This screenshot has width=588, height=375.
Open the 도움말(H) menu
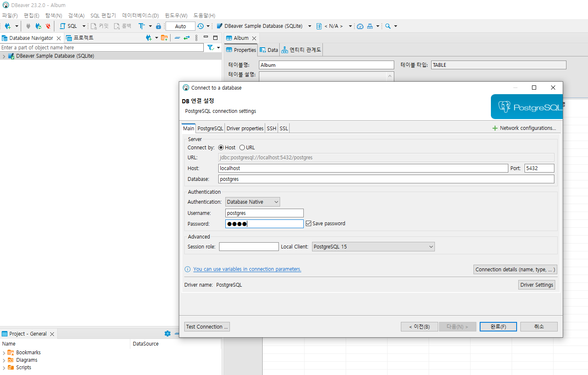(x=204, y=16)
